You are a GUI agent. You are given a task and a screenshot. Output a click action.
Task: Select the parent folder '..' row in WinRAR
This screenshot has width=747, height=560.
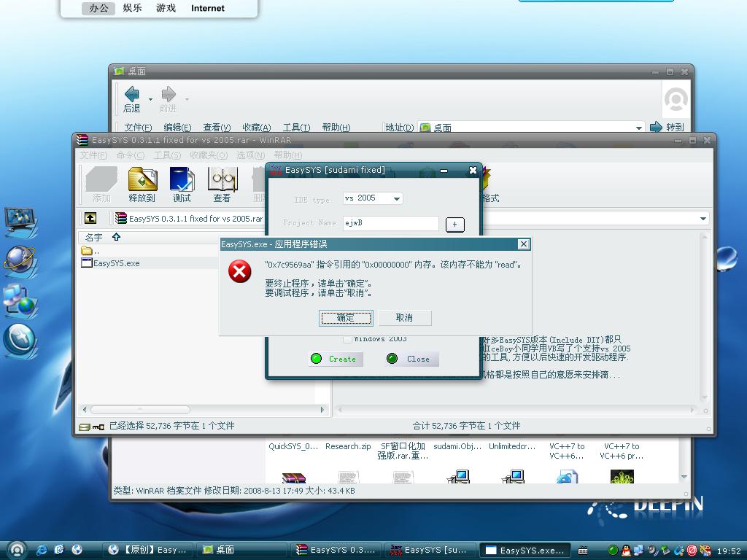pyautogui.click(x=90, y=251)
